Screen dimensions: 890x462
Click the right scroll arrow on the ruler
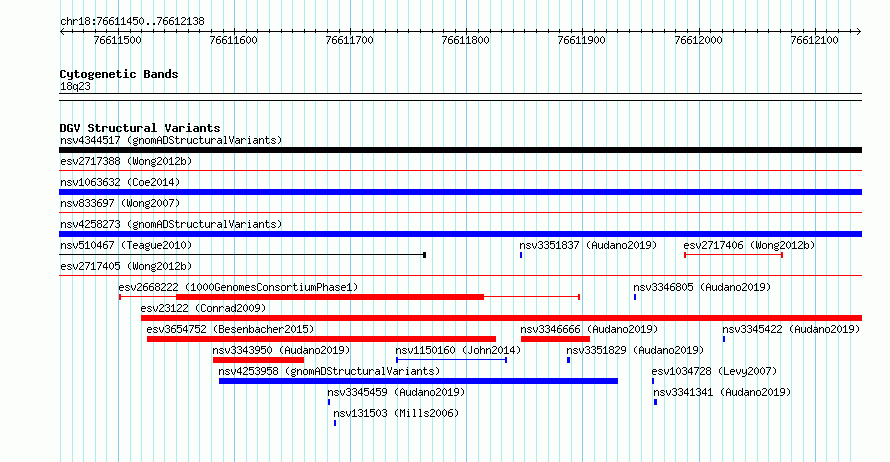(858, 32)
